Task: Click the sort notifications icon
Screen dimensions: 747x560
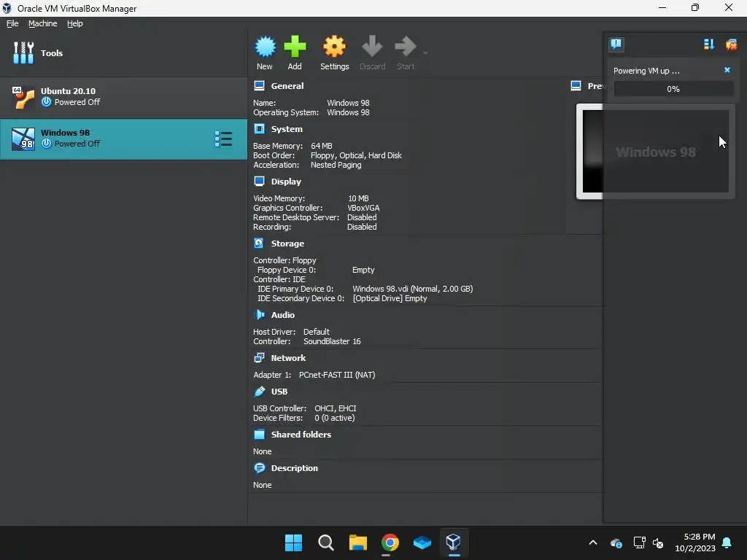Action: pos(709,44)
